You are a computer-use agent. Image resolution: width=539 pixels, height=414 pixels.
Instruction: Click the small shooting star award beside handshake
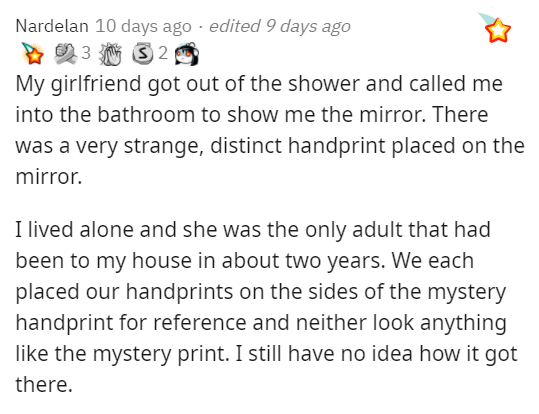(x=32, y=53)
